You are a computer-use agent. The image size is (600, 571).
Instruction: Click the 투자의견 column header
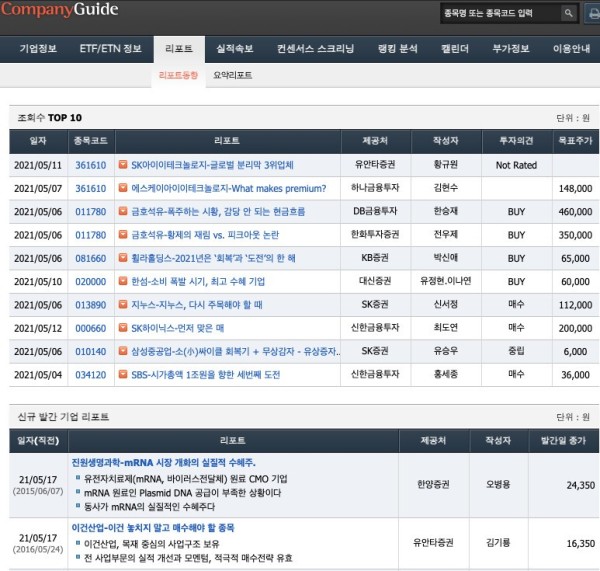click(516, 141)
